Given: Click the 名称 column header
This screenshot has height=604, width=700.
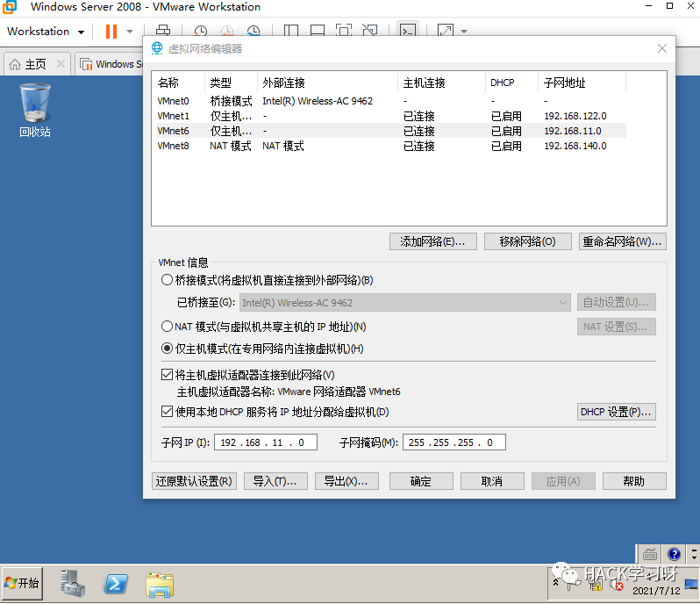Looking at the screenshot, I should (x=179, y=83).
